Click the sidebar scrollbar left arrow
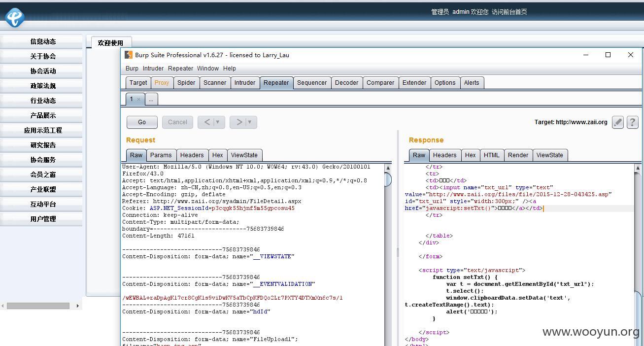This screenshot has height=346, width=644. pyautogui.click(x=3, y=306)
